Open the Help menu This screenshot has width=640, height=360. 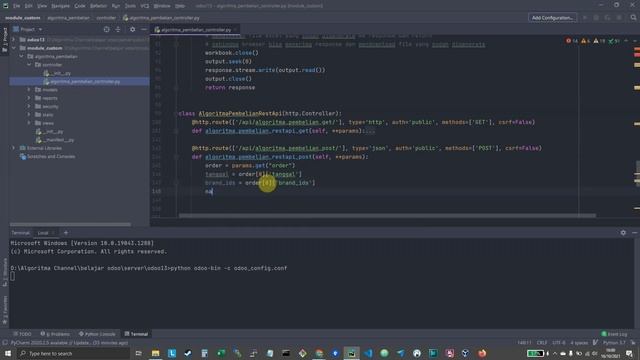[x=180, y=6]
